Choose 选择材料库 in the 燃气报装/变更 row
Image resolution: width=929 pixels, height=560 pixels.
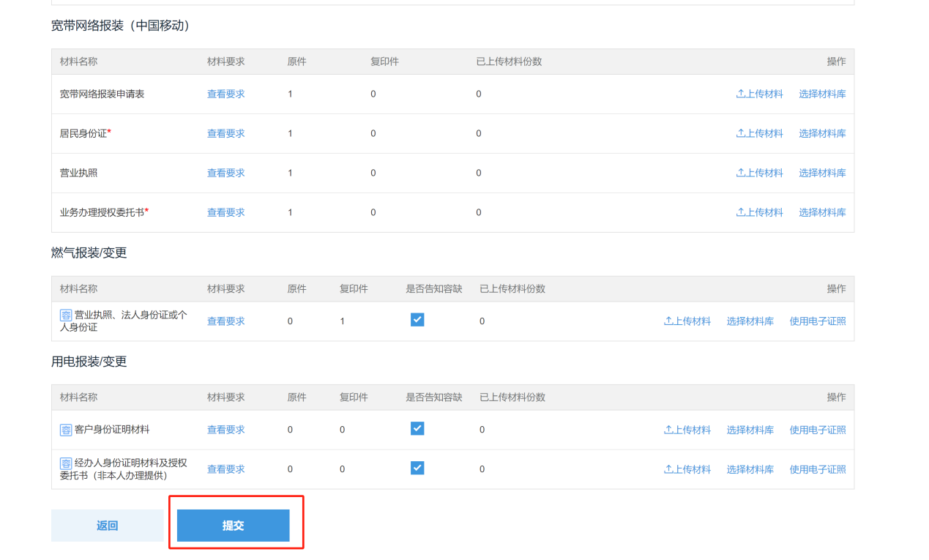(750, 321)
